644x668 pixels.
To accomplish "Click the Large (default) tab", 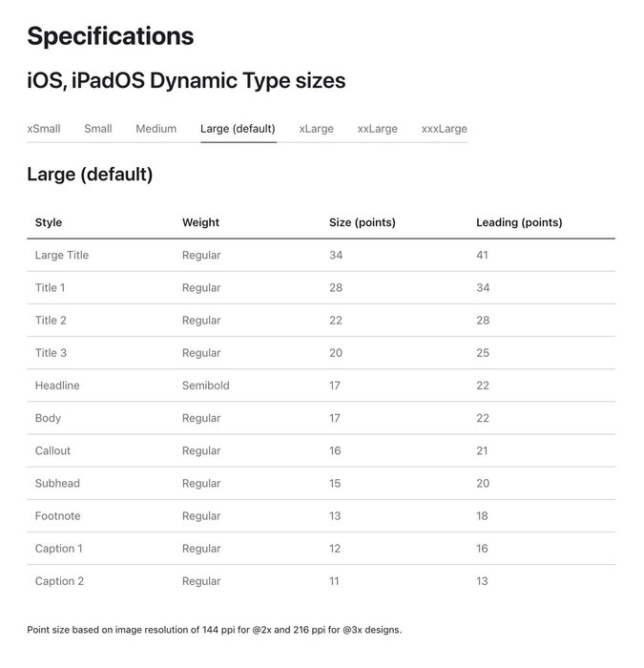I will point(238,129).
